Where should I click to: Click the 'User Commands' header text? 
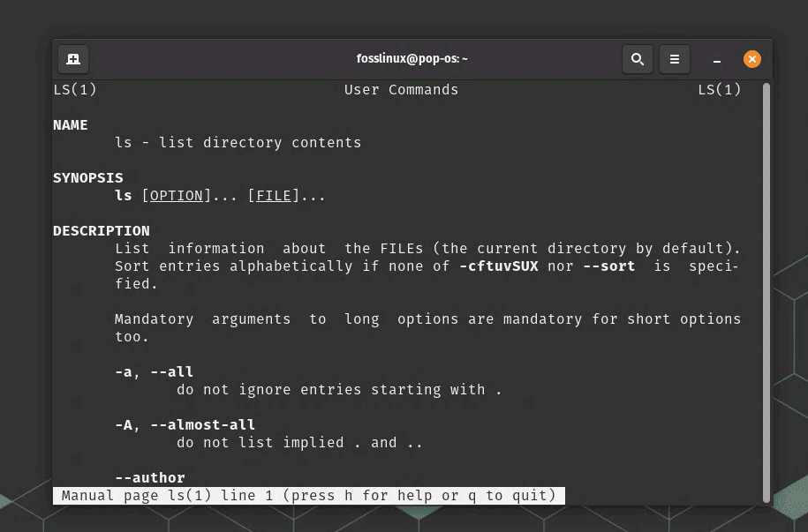[402, 90]
